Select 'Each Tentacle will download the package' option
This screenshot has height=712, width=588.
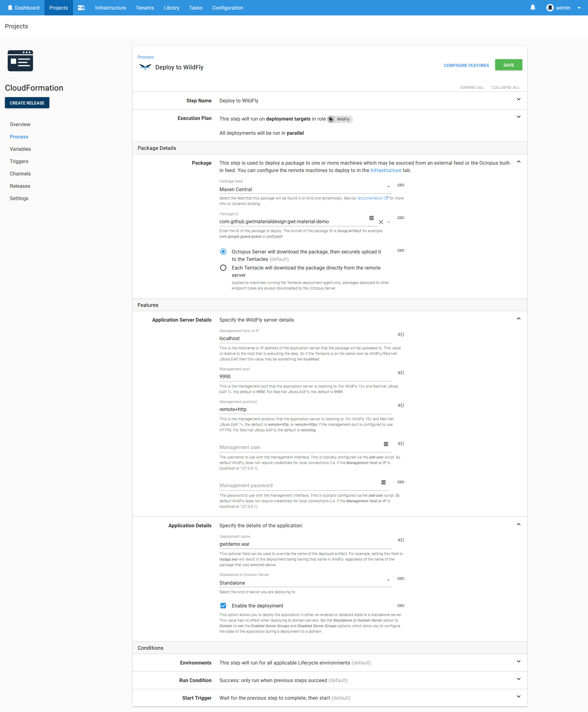(223, 268)
